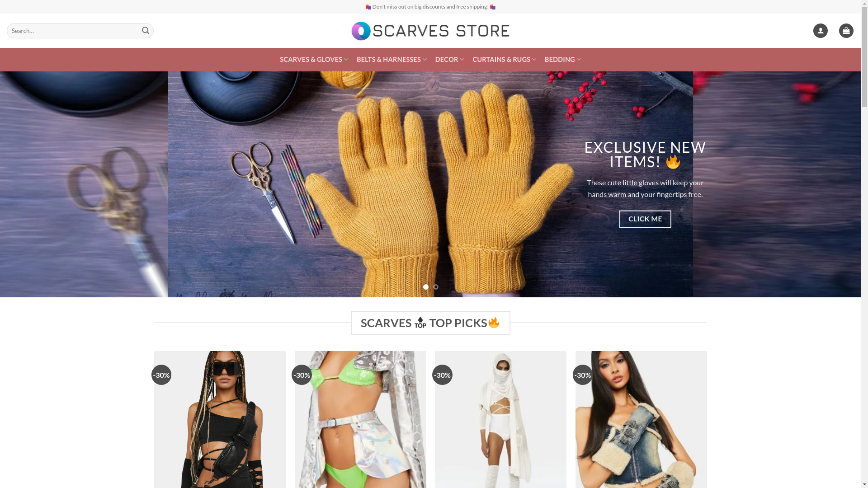Open the green bikini holographic product image
Viewport: 868px width, 488px height.
point(360,419)
